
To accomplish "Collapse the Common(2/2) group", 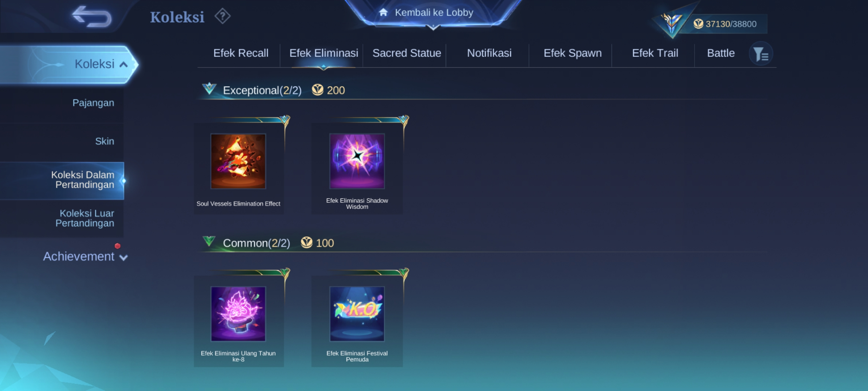I will (x=209, y=241).
